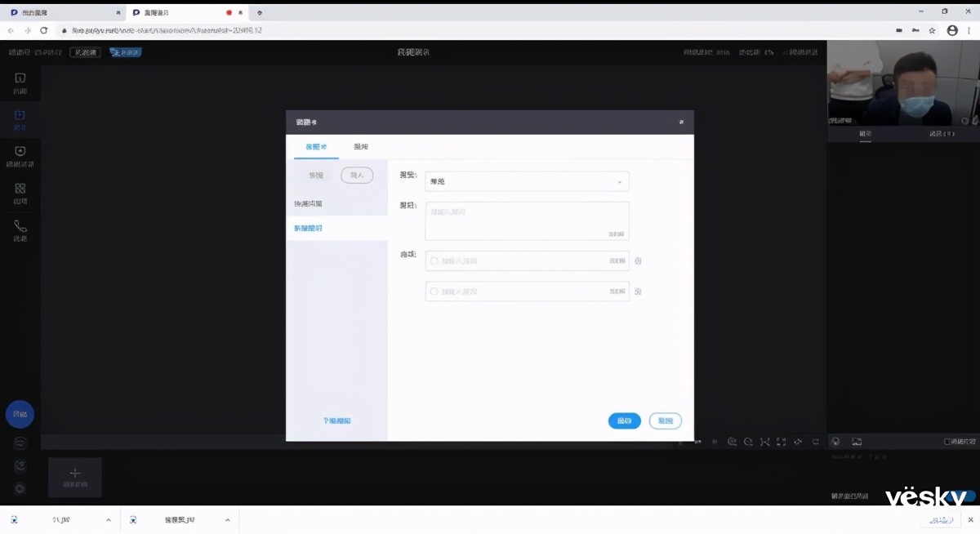Select the highlighted blue sidebar icon

coord(20,116)
